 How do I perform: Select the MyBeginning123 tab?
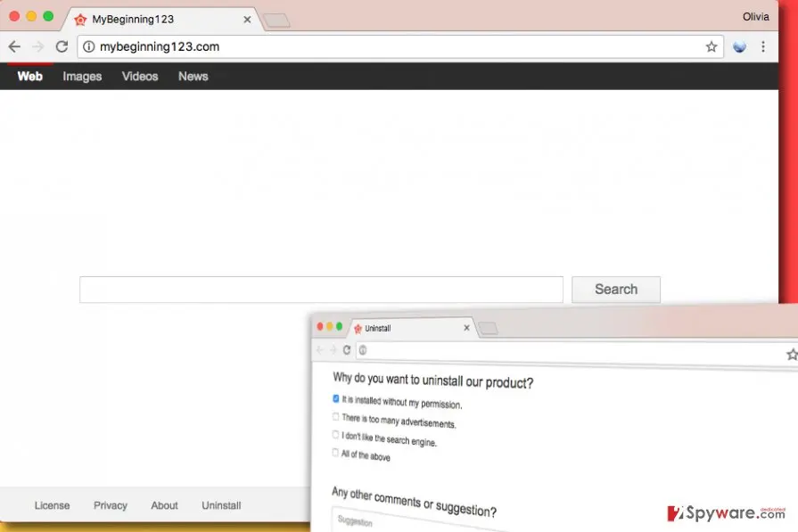point(163,20)
